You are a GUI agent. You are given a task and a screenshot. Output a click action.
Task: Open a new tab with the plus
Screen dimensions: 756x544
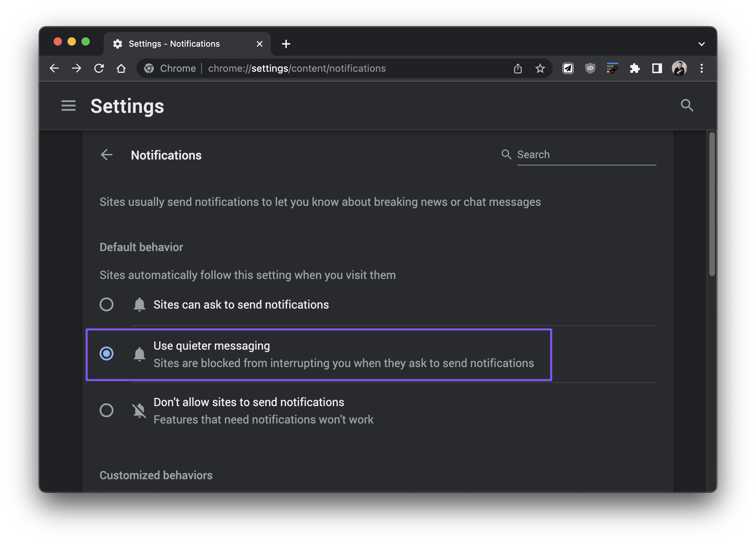286,44
